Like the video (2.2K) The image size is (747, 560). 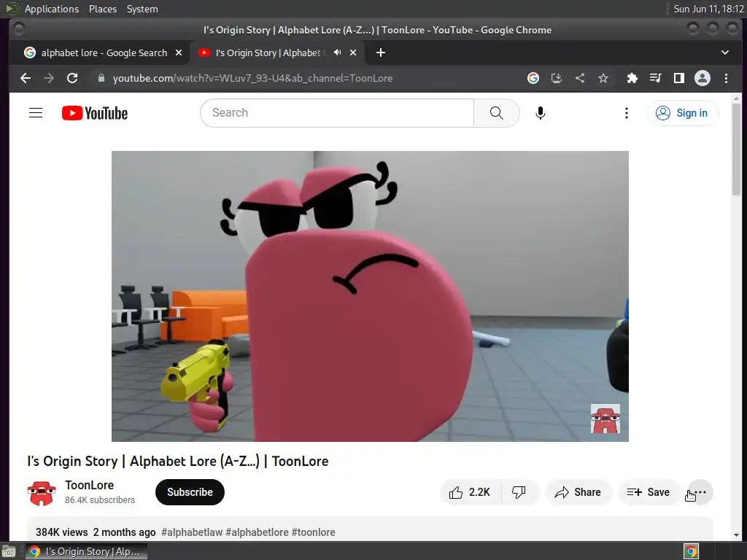(x=471, y=492)
